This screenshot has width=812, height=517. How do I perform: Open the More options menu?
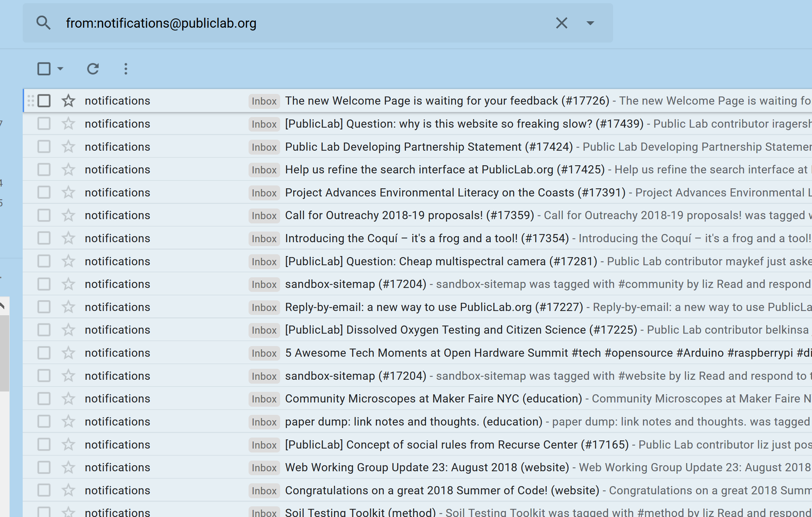coord(126,69)
